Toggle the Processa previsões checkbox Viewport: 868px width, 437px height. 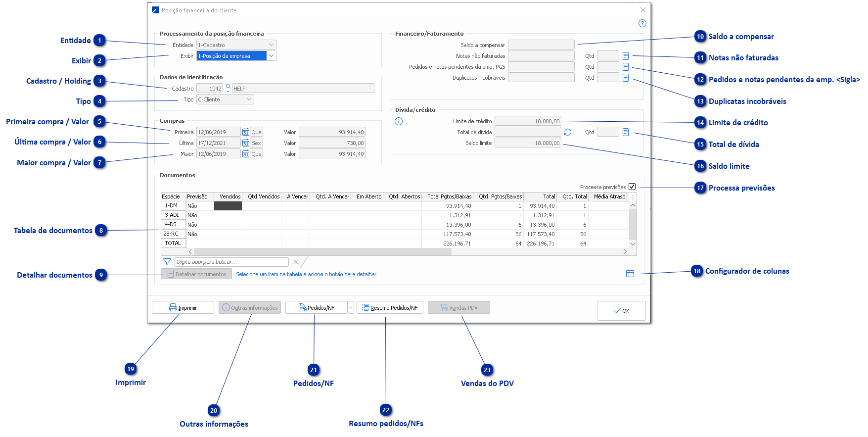coord(632,187)
